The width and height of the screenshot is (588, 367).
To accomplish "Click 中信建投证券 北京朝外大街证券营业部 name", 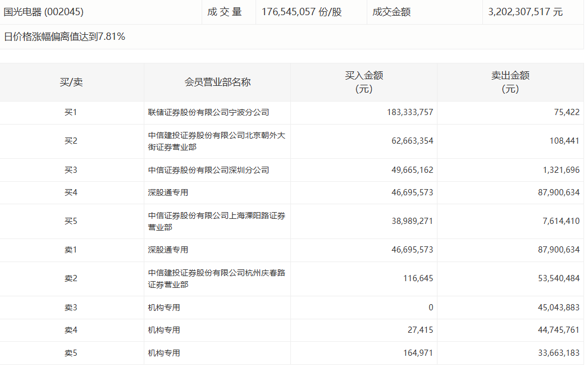I will click(x=217, y=141).
